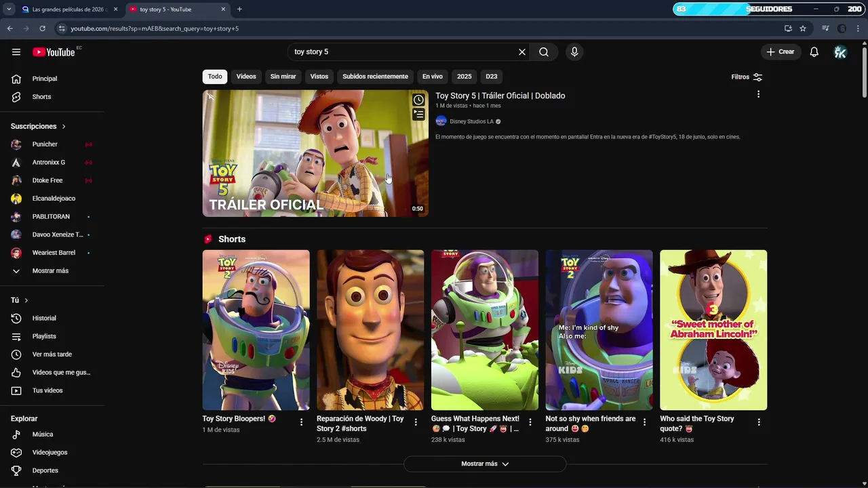Open the search Filtros button

pyautogui.click(x=747, y=77)
